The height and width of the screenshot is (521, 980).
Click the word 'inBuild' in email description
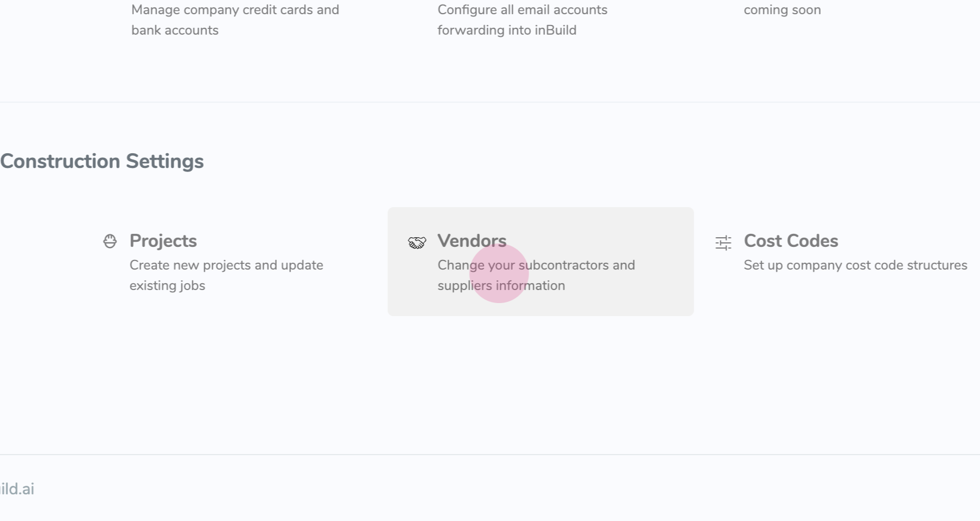(x=555, y=30)
